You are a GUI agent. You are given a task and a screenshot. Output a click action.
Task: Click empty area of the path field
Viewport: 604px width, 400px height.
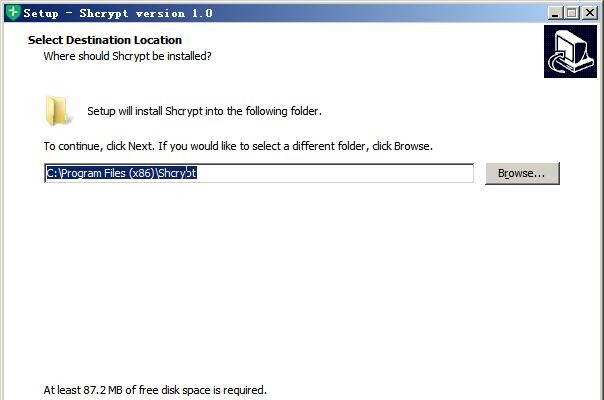[x=335, y=173]
